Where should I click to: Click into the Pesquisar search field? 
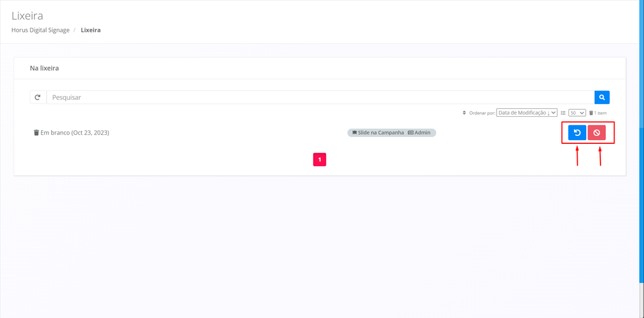pyautogui.click(x=320, y=97)
